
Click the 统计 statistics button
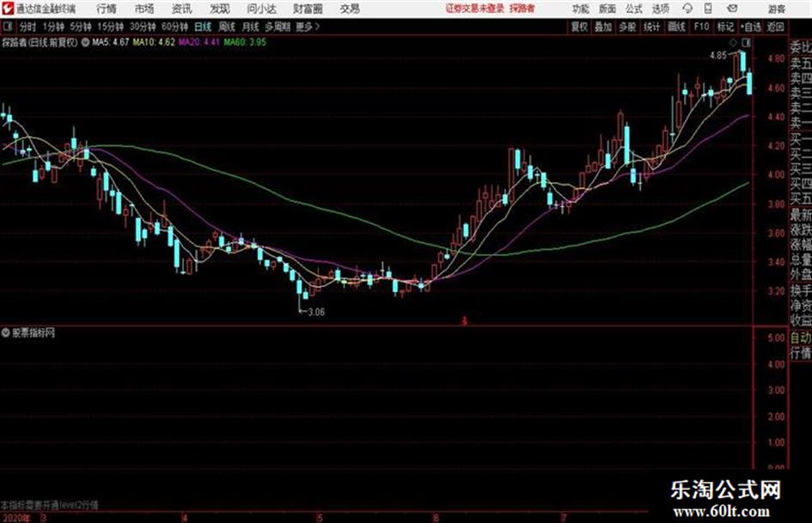(651, 27)
